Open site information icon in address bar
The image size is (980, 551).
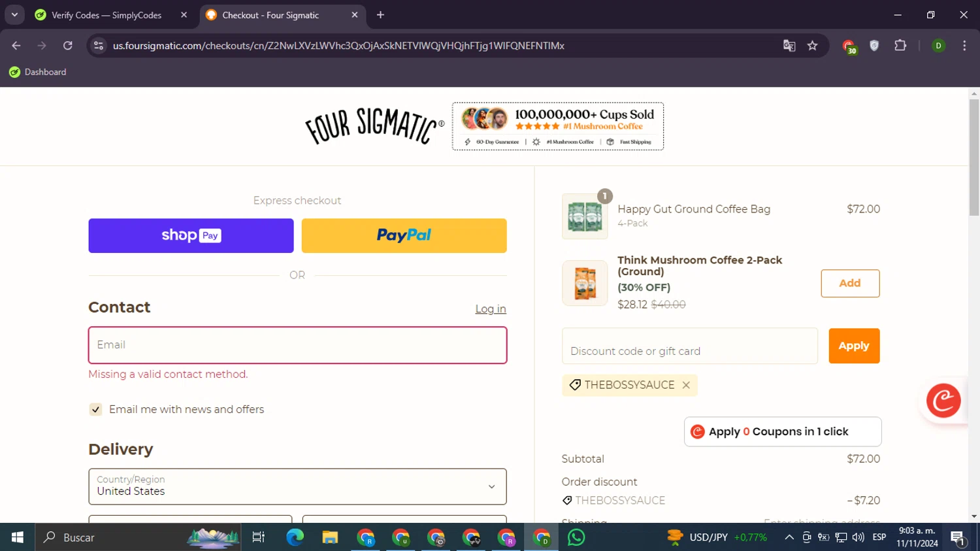coord(99,46)
